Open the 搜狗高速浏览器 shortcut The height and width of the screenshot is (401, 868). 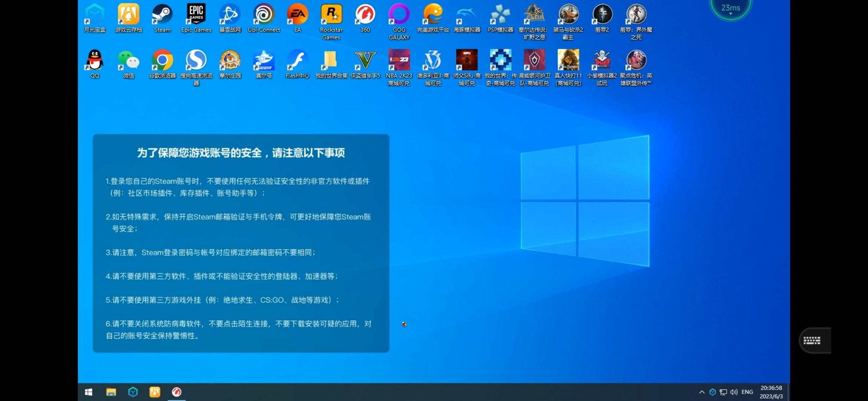coord(196,68)
